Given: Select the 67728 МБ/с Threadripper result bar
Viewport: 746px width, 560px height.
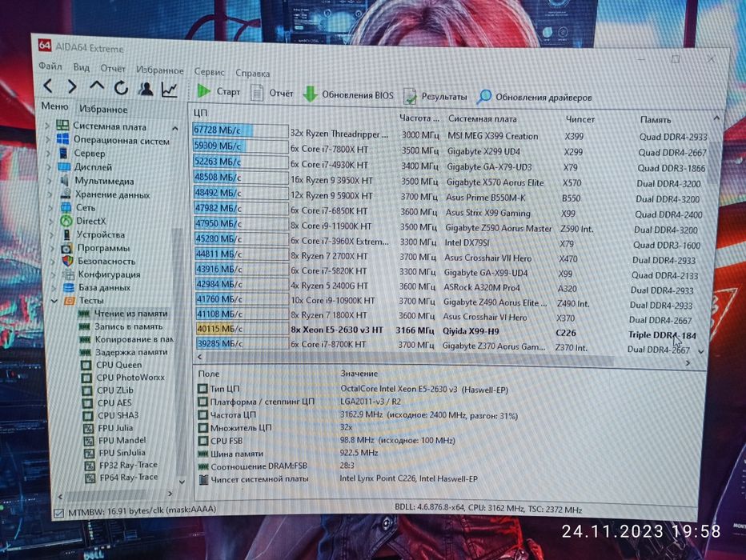Looking at the screenshot, I should [x=240, y=130].
